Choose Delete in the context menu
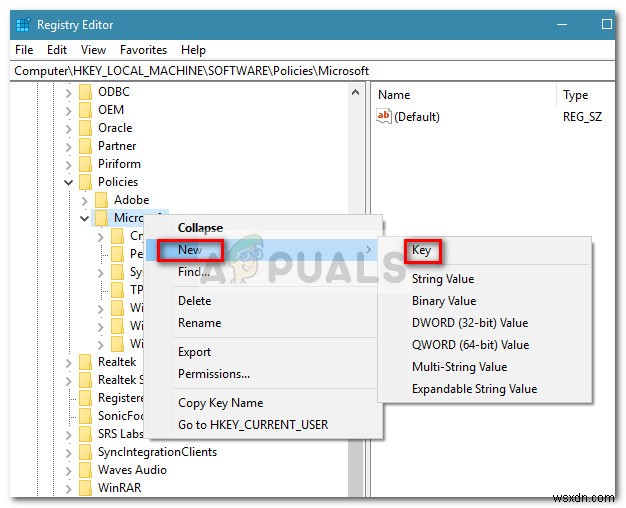The height and width of the screenshot is (508, 626). (263, 301)
